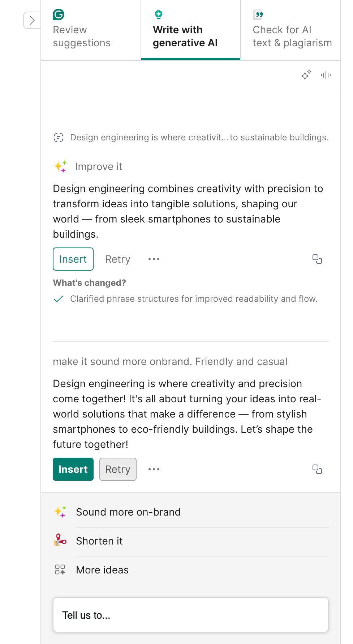
Task: Open more options for first suggestion
Action: [x=154, y=259]
